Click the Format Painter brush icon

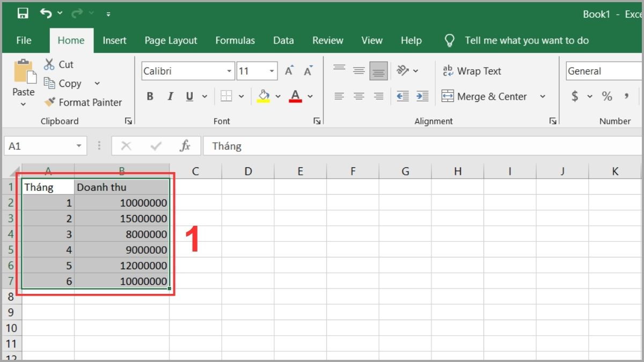(50, 102)
